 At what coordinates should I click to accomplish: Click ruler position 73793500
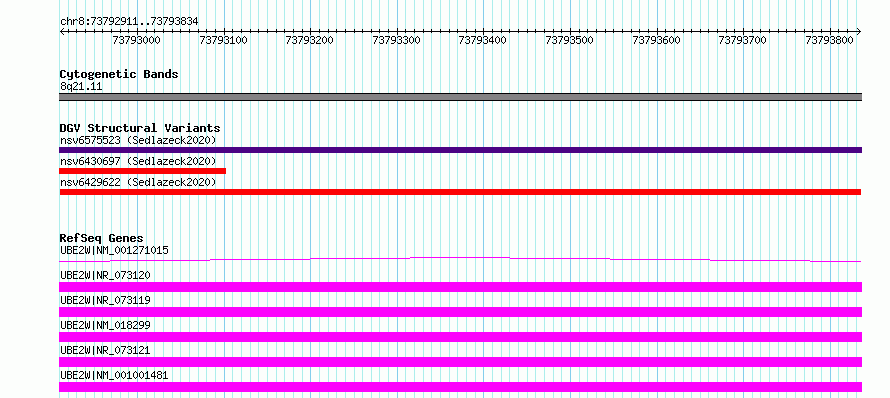pos(570,40)
